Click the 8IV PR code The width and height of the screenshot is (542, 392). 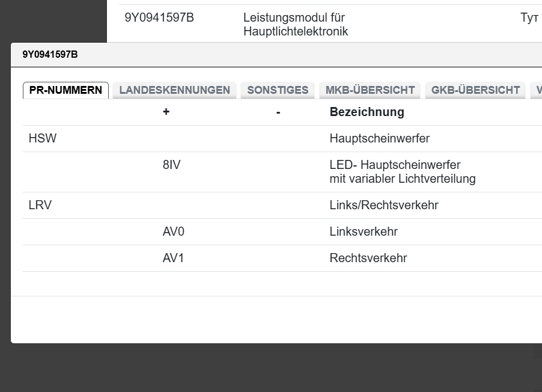tap(171, 165)
